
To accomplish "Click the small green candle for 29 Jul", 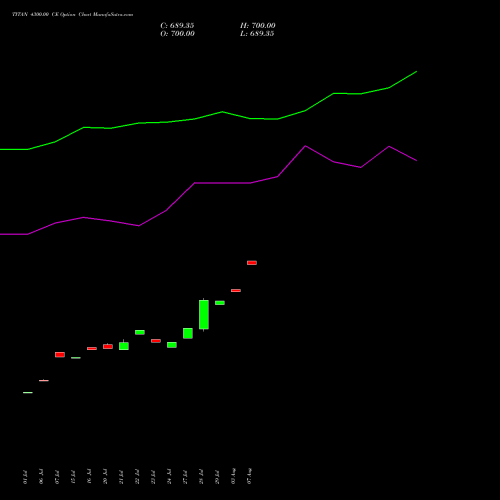I will (220, 303).
